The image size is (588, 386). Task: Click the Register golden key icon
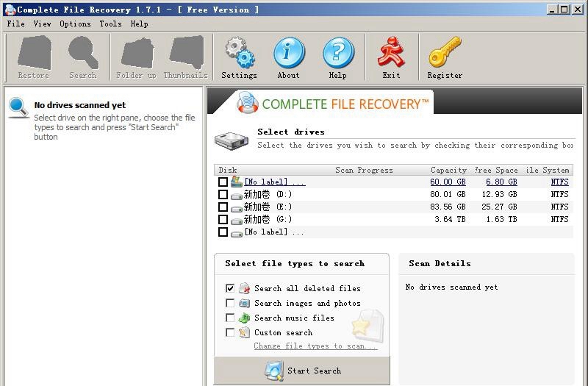click(445, 52)
